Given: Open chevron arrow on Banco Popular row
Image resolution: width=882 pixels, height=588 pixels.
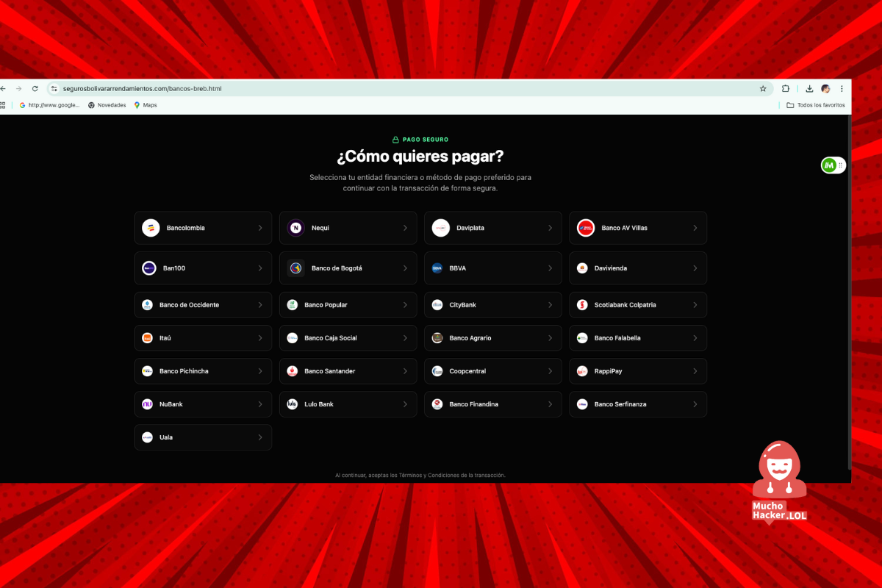Looking at the screenshot, I should pos(405,305).
